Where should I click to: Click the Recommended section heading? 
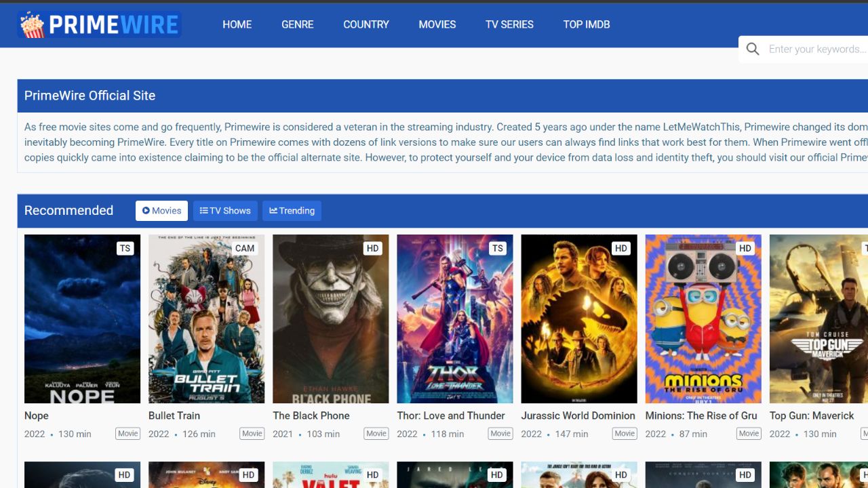coord(68,210)
